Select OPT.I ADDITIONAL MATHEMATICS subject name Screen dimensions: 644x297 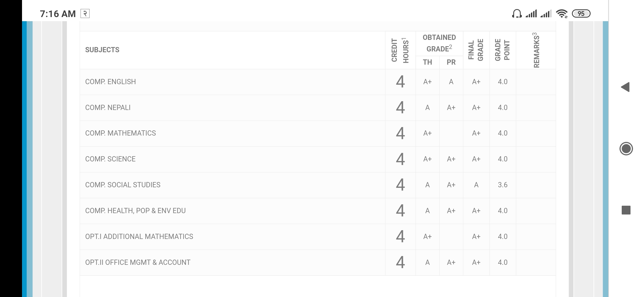click(139, 237)
